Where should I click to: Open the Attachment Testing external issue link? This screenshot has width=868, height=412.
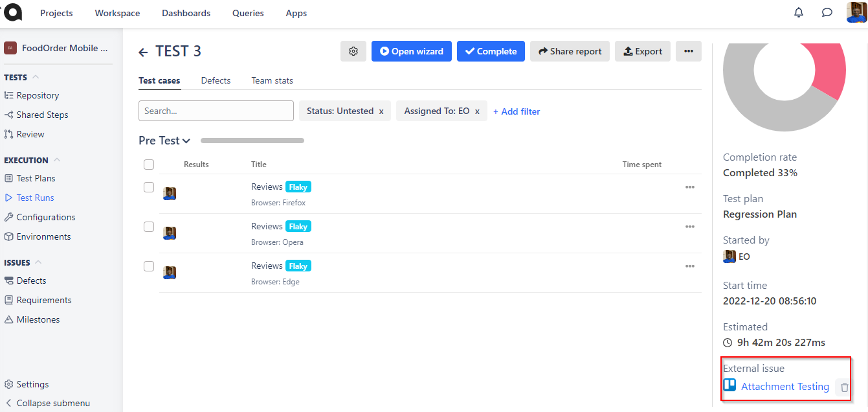pos(785,387)
